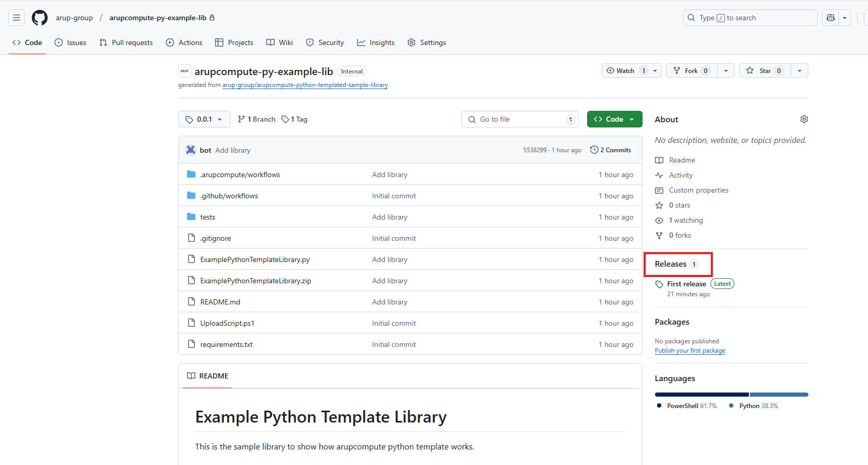The image size is (868, 465).
Task: Click the bot avatar in commit header
Action: [191, 150]
